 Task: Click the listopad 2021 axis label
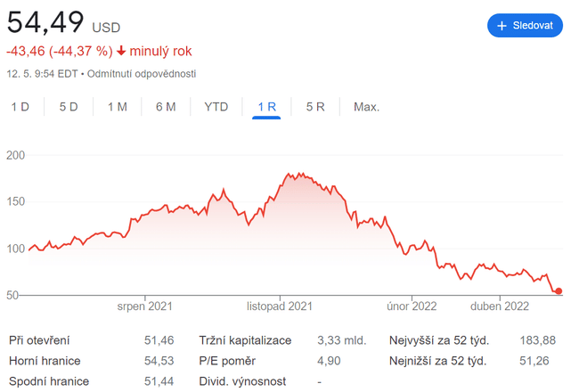(x=279, y=306)
